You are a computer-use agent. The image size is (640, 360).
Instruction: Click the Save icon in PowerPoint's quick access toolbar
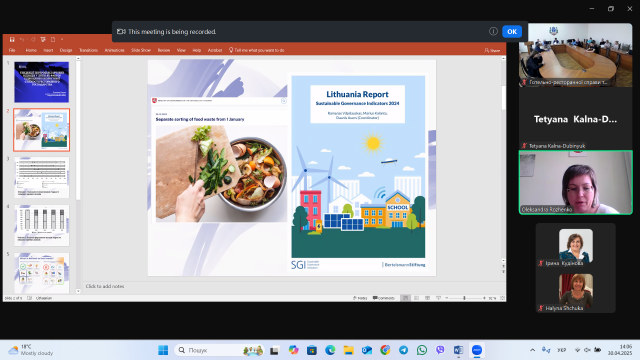[x=12, y=40]
